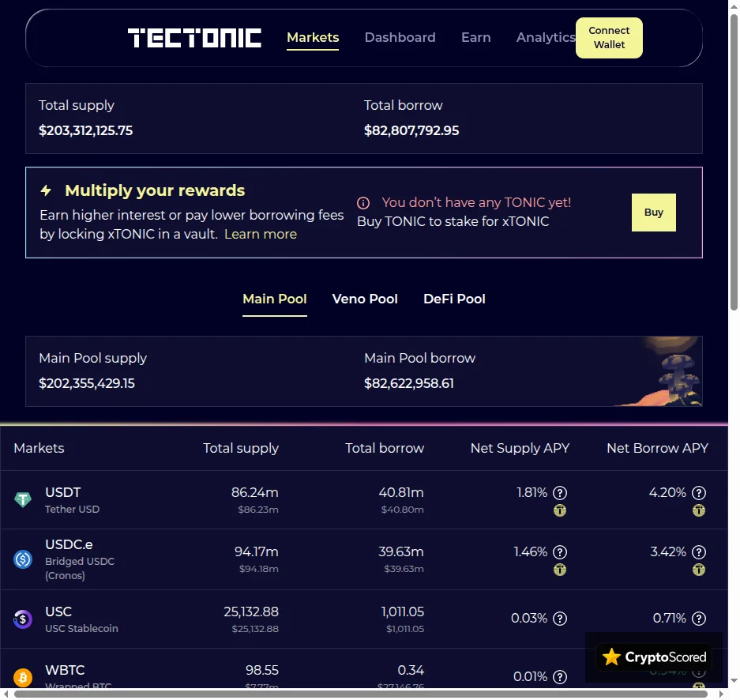Image resolution: width=740 pixels, height=700 pixels.
Task: Click USDT total supply value 86.24m
Action: click(255, 492)
